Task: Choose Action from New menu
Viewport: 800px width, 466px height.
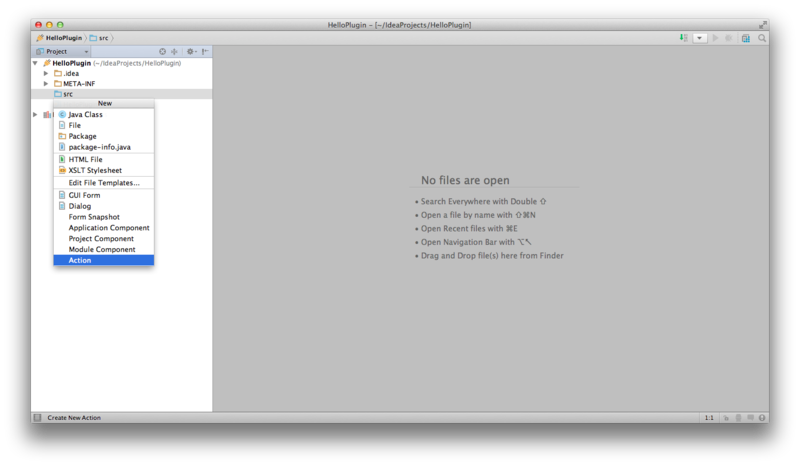Action: [104, 260]
